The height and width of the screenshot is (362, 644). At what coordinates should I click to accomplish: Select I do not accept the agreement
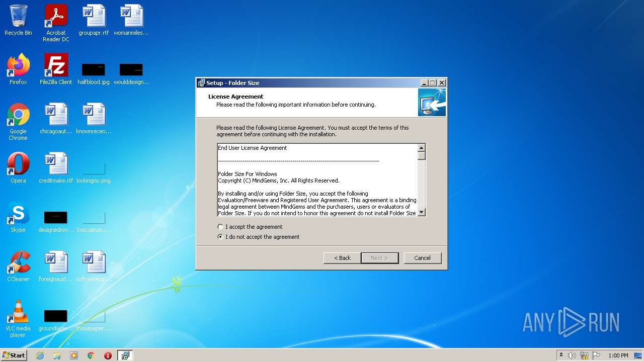click(259, 237)
